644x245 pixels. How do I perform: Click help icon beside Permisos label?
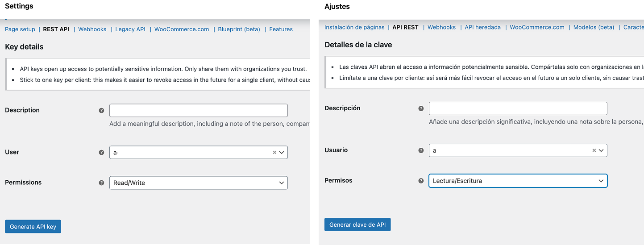click(x=421, y=181)
